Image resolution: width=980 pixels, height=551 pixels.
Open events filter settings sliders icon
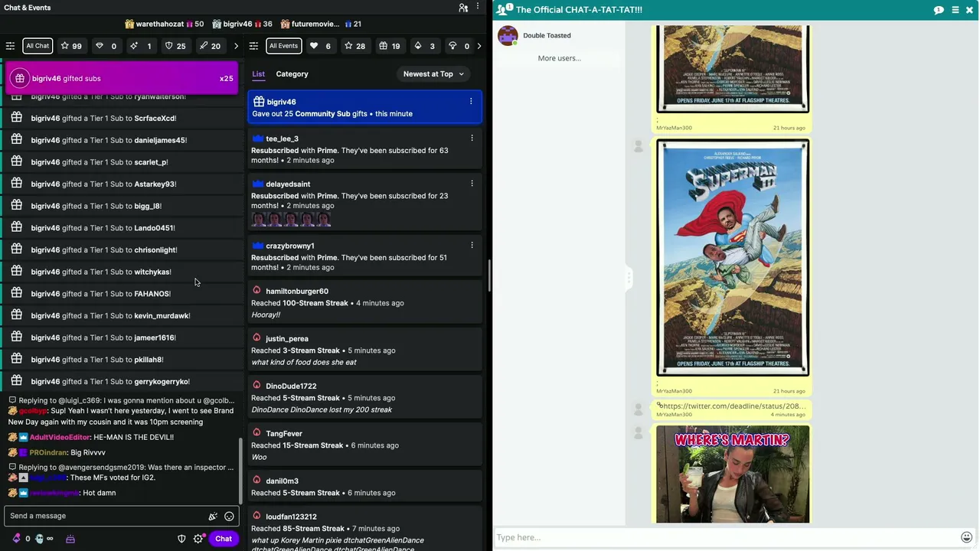pyautogui.click(x=254, y=46)
